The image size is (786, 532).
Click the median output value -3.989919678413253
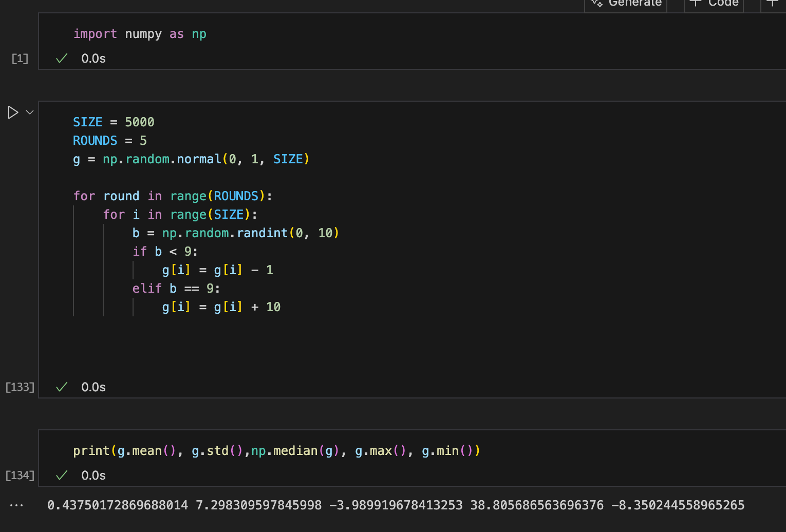pos(396,505)
